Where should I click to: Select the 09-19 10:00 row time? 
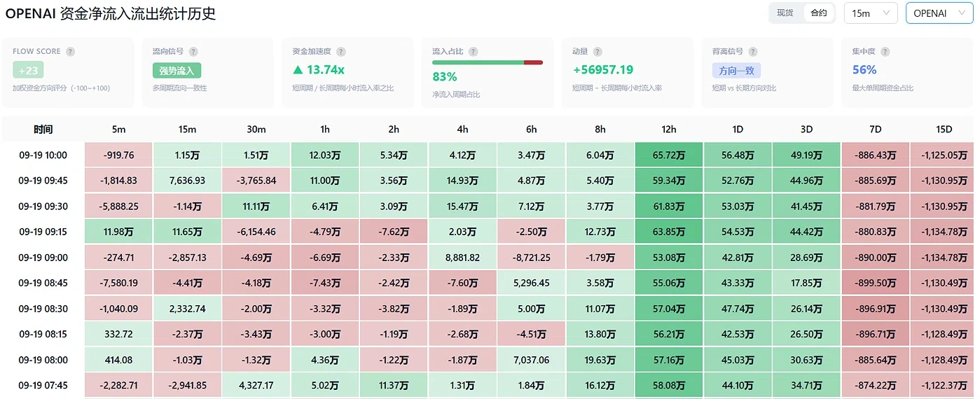point(43,155)
